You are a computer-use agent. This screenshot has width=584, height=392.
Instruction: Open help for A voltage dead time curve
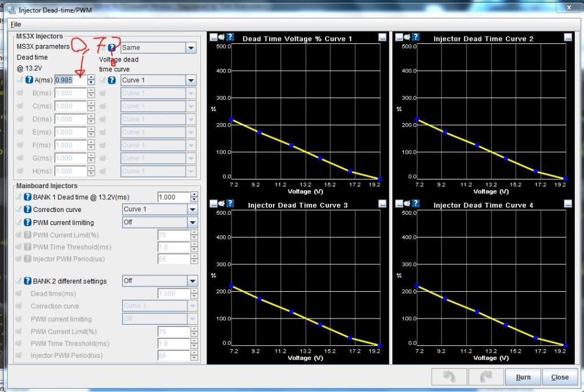click(112, 80)
